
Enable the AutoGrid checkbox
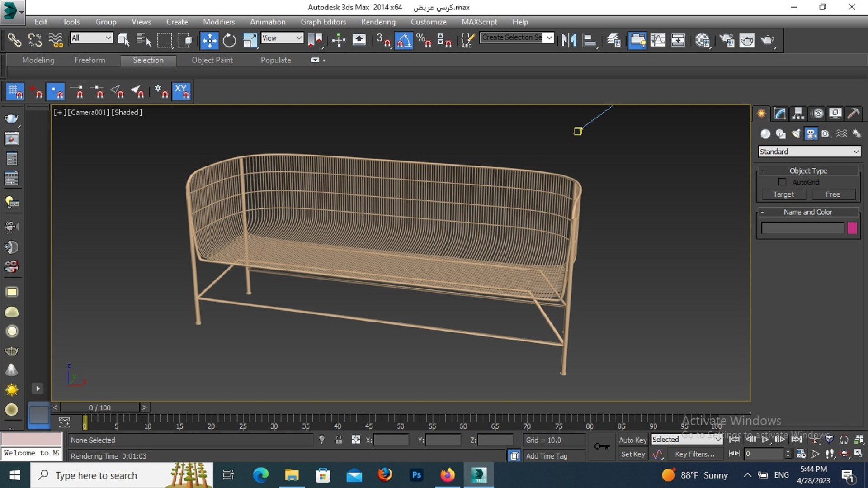[x=782, y=182]
